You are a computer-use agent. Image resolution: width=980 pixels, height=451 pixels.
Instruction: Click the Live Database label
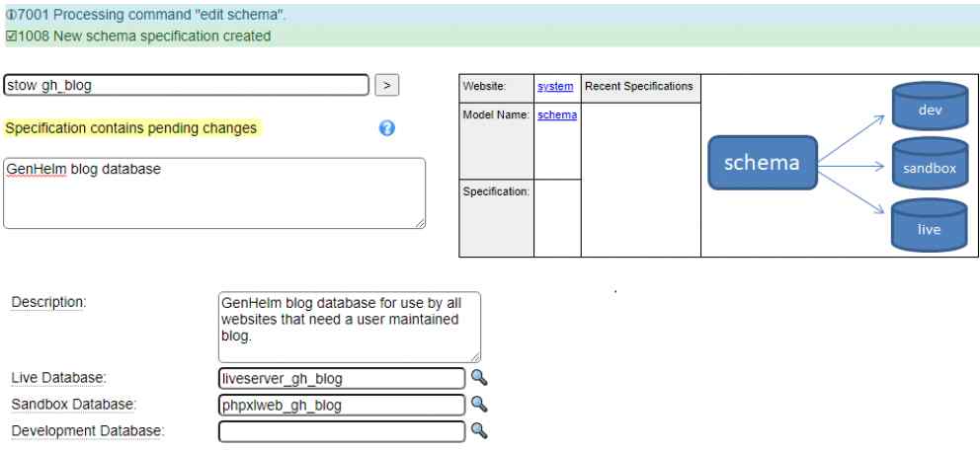coord(58,378)
